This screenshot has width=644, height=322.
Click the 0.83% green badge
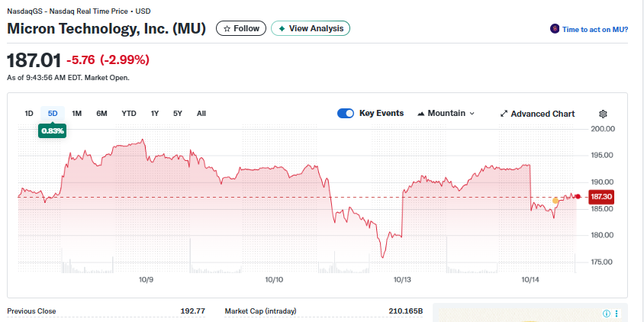(53, 131)
